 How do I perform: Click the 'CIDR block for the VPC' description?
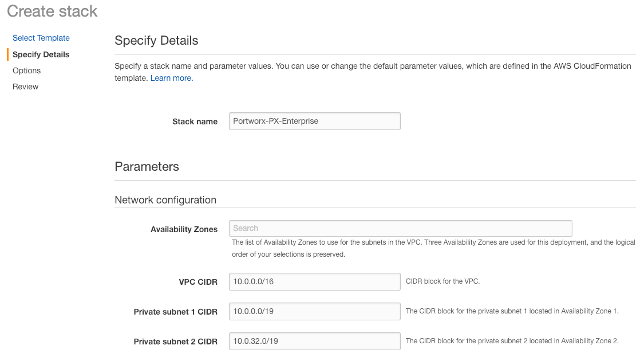(442, 281)
